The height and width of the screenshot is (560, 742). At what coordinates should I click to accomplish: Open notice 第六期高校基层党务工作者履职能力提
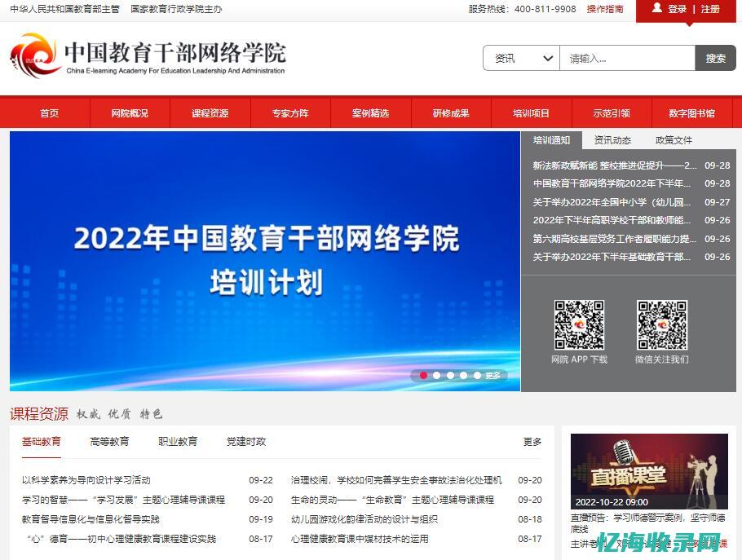(615, 239)
